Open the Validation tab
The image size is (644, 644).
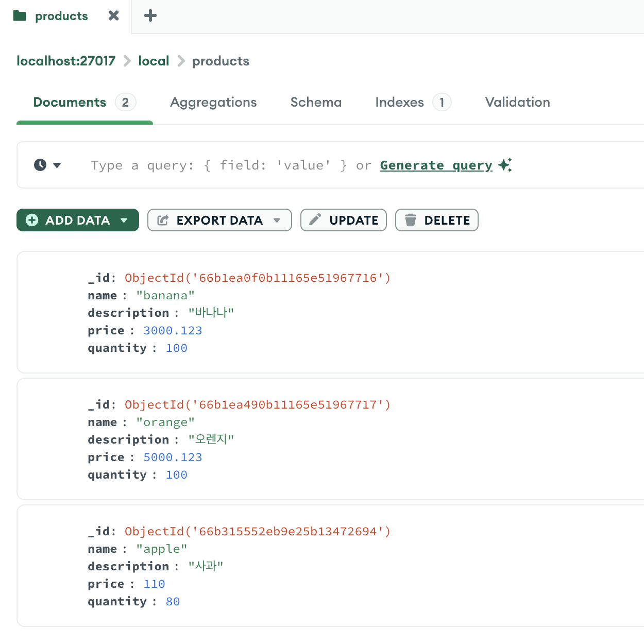(517, 102)
